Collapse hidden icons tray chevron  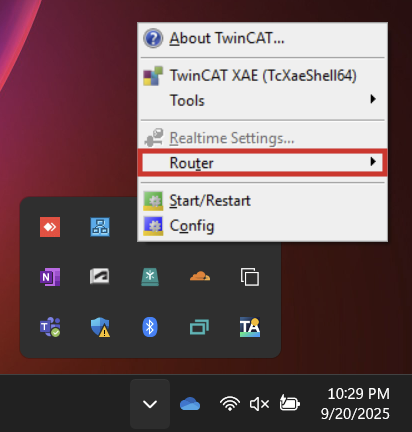tap(150, 404)
